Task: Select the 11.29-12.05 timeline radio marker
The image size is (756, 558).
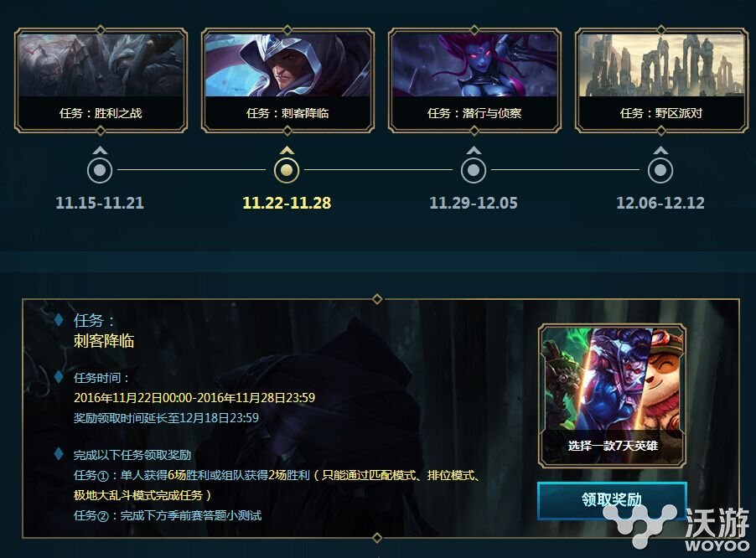Action: click(x=474, y=170)
